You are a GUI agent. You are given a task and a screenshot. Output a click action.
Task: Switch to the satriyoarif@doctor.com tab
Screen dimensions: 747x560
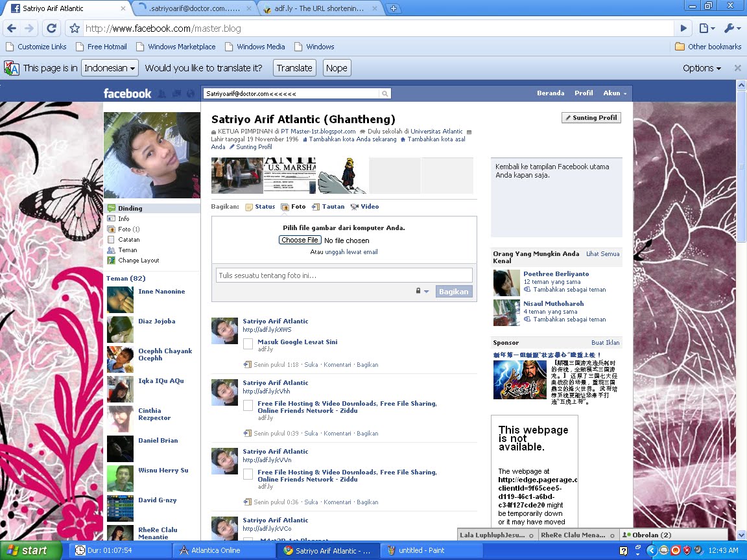coord(194,8)
